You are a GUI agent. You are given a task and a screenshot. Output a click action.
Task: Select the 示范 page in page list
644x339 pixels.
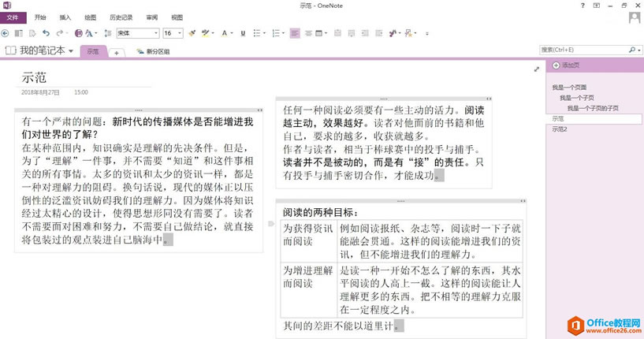(594, 119)
